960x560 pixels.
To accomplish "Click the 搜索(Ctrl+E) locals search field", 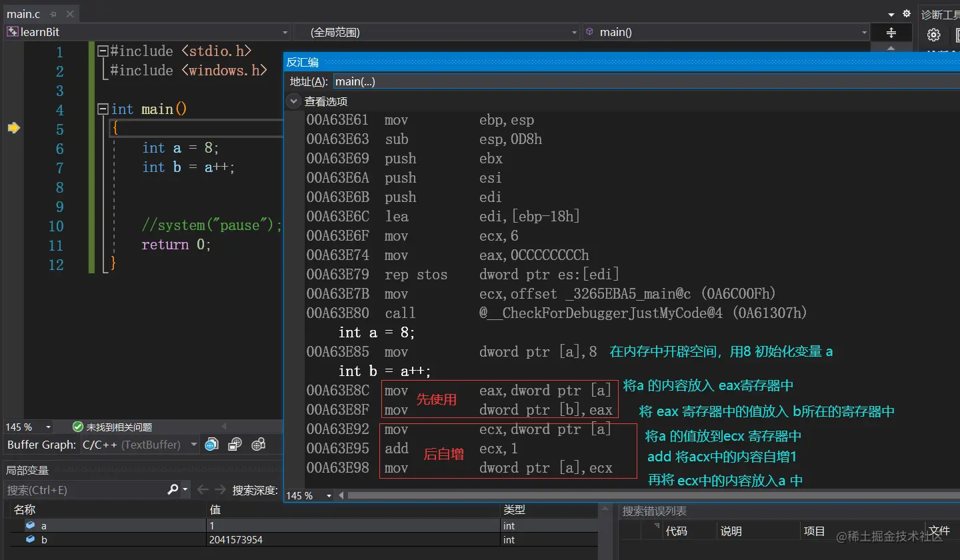I will tap(85, 490).
